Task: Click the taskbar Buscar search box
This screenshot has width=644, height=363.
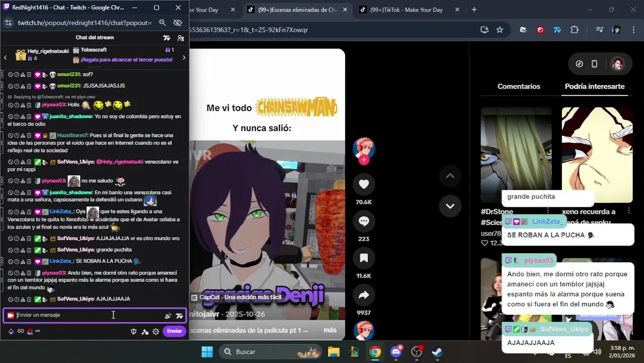Action: tap(271, 351)
